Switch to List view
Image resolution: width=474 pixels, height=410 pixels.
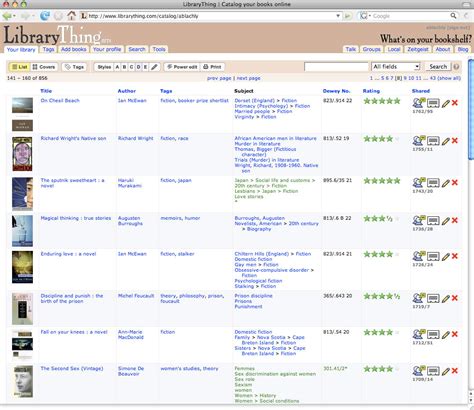click(19, 67)
